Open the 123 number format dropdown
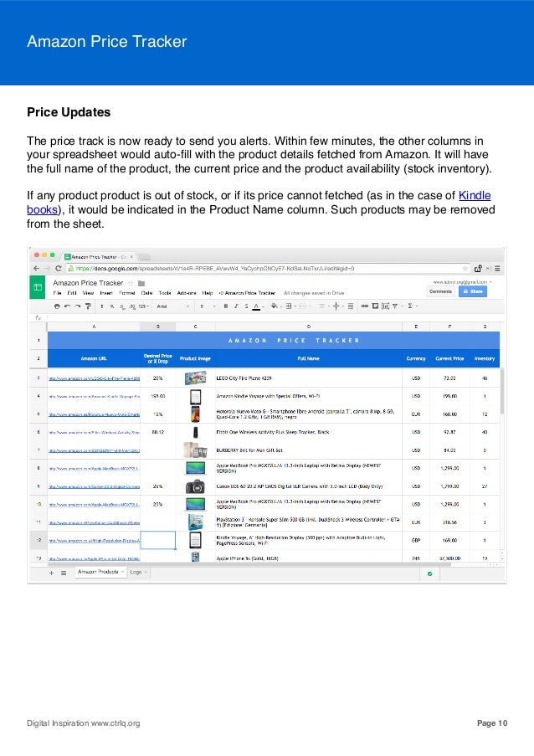The width and height of the screenshot is (534, 756). click(144, 306)
